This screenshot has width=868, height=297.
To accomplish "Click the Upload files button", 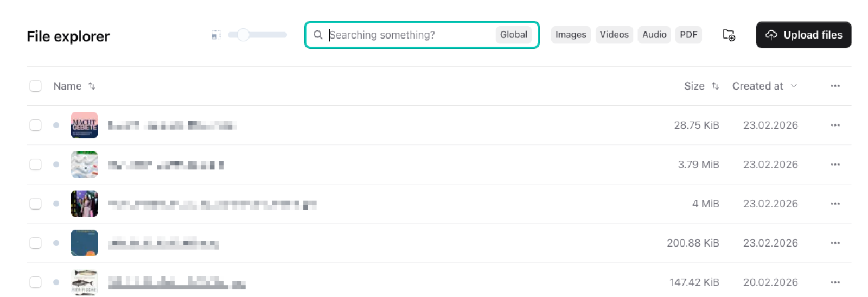I will tap(803, 35).
